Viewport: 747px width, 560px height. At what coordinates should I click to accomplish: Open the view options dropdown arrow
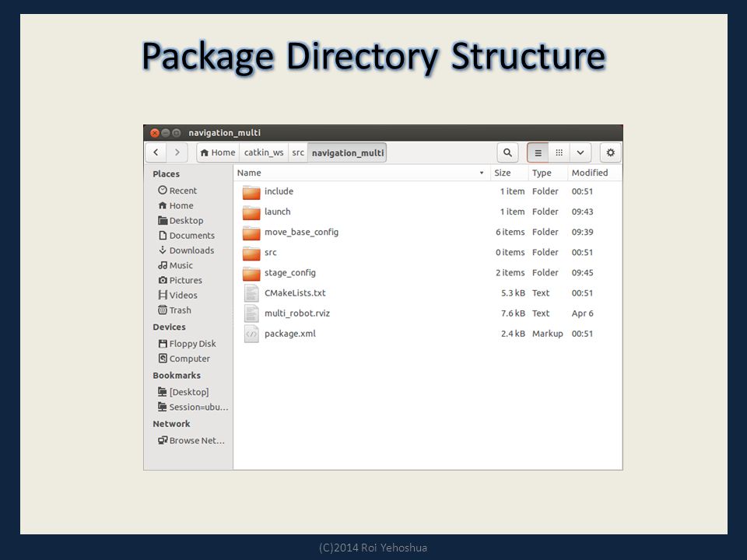click(580, 153)
